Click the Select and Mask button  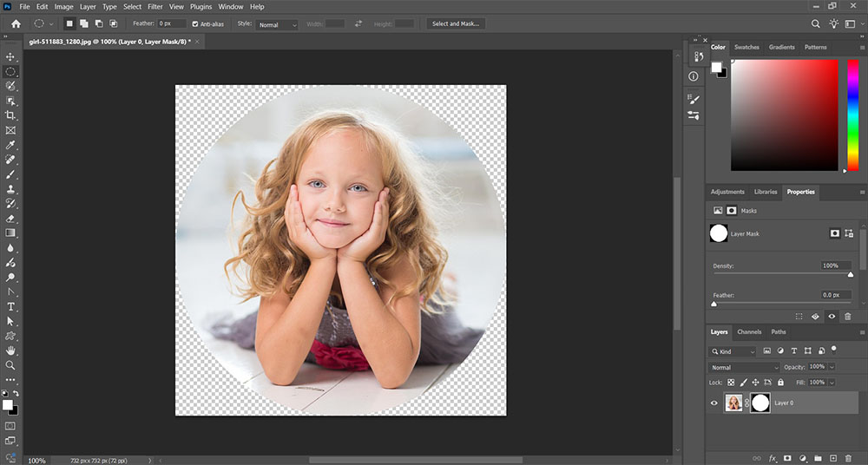tap(457, 24)
